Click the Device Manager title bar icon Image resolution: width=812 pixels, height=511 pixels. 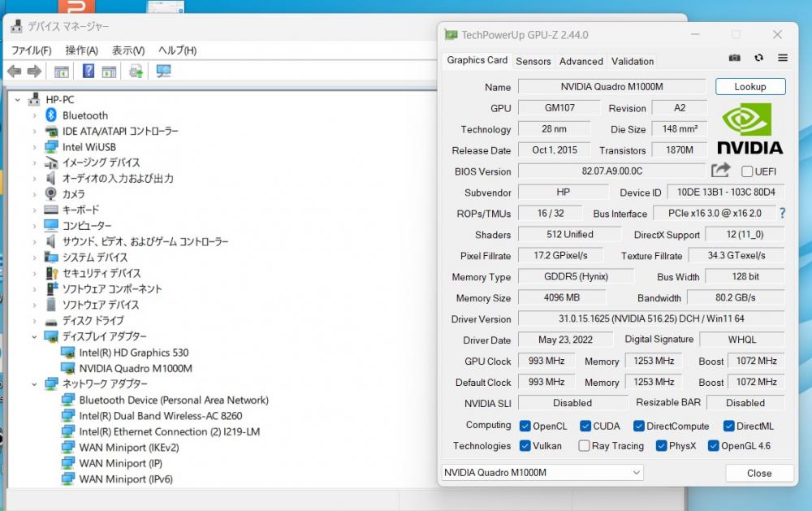click(16, 26)
